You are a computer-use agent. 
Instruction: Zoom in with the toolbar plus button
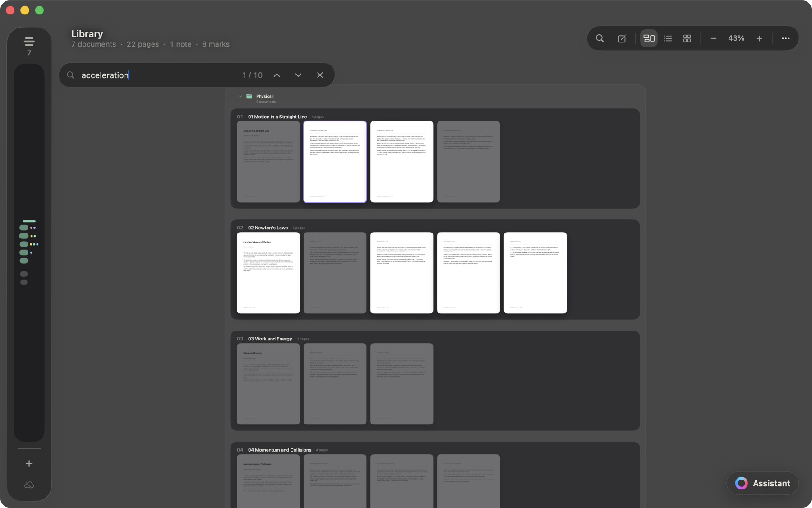click(759, 38)
